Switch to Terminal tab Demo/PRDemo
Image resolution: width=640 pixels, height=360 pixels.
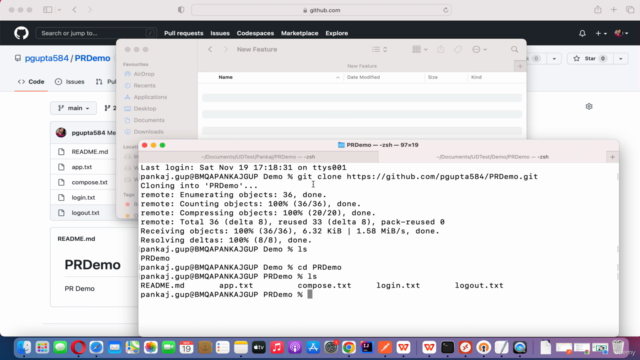[x=493, y=157]
